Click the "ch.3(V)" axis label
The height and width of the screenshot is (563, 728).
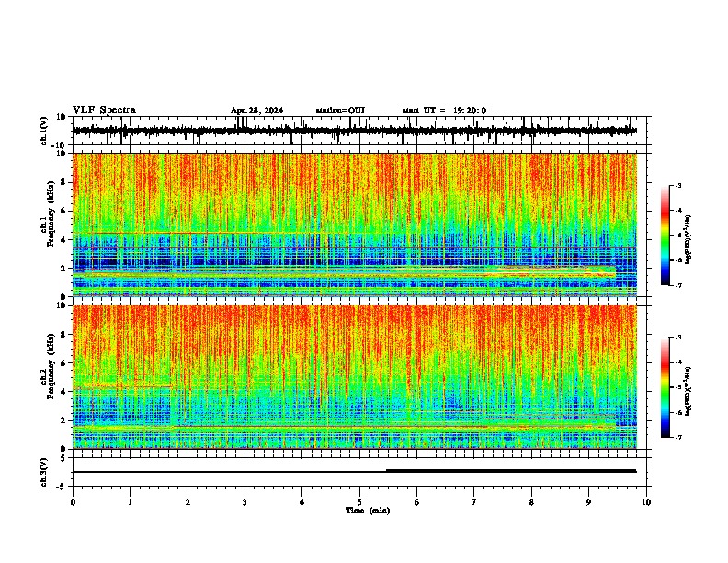44,472
